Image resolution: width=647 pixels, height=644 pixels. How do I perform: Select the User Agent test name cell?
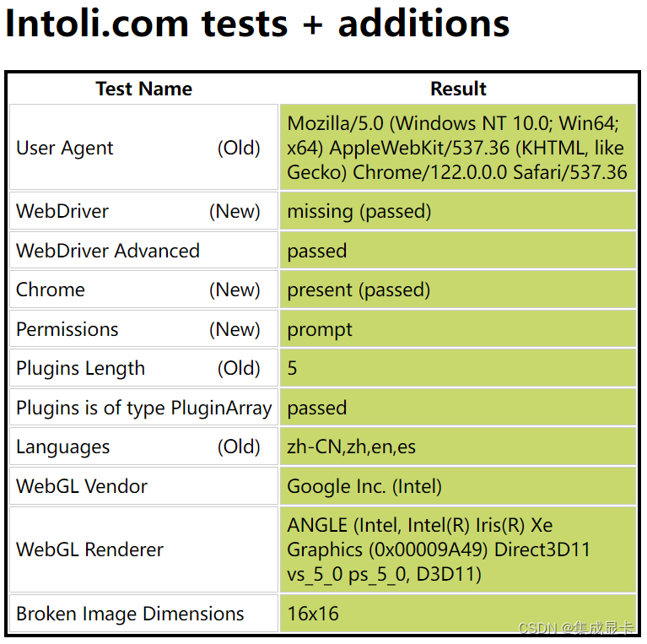tap(144, 148)
